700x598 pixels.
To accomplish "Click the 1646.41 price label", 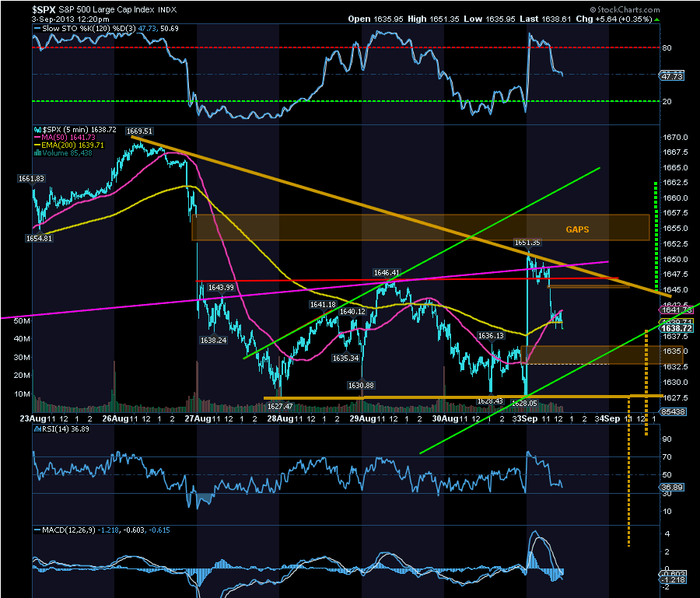I will point(387,273).
